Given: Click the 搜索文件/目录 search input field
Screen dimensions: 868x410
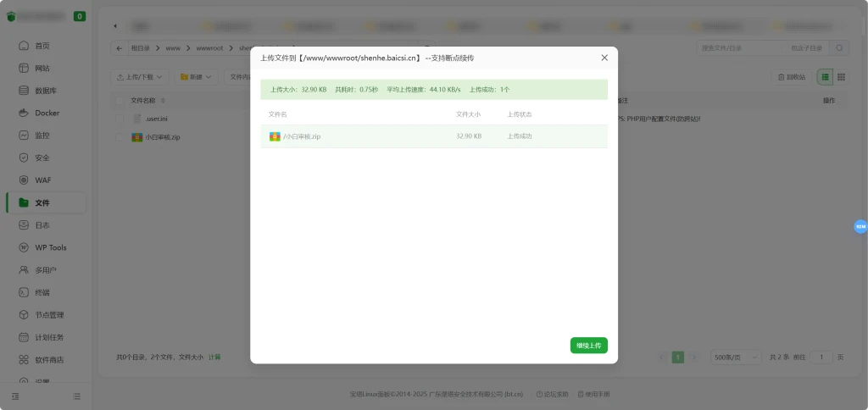Looking at the screenshot, I should [x=737, y=48].
